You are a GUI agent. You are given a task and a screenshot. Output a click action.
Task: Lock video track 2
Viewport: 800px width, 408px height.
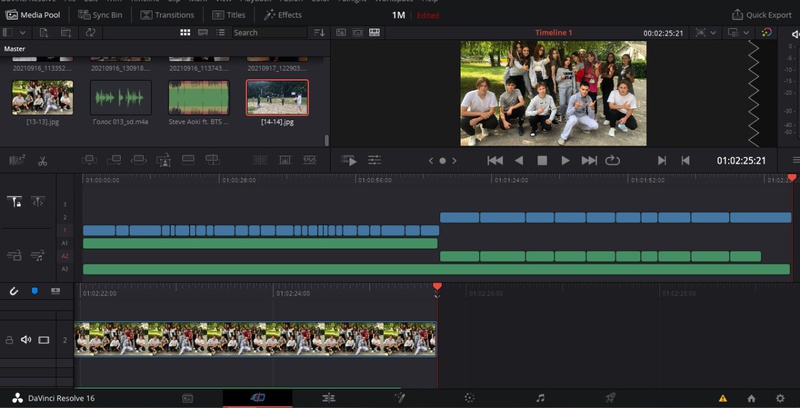click(9, 340)
